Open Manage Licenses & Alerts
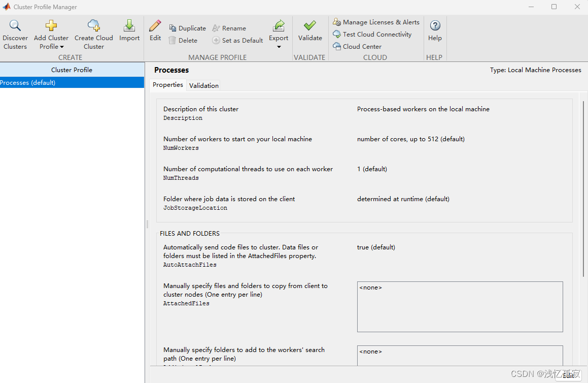588x383 pixels. pos(376,22)
